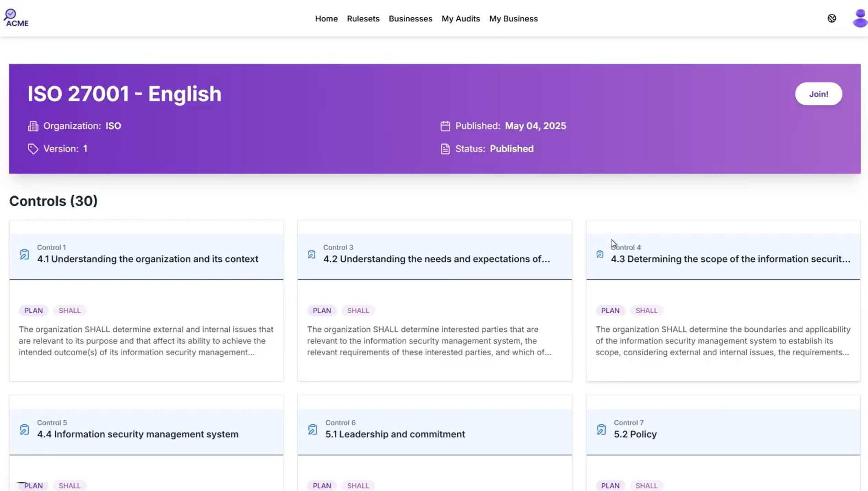The width and height of the screenshot is (868, 491).
Task: Click the Published calendar icon
Action: click(x=445, y=126)
